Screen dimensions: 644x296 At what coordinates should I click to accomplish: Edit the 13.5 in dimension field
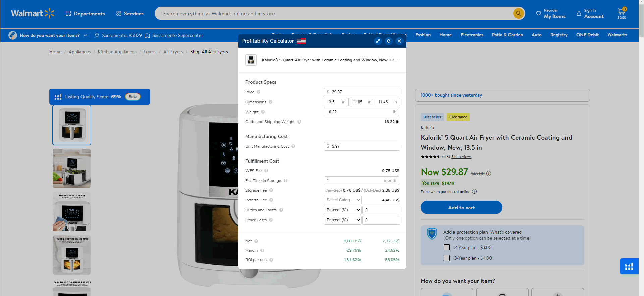click(336, 102)
